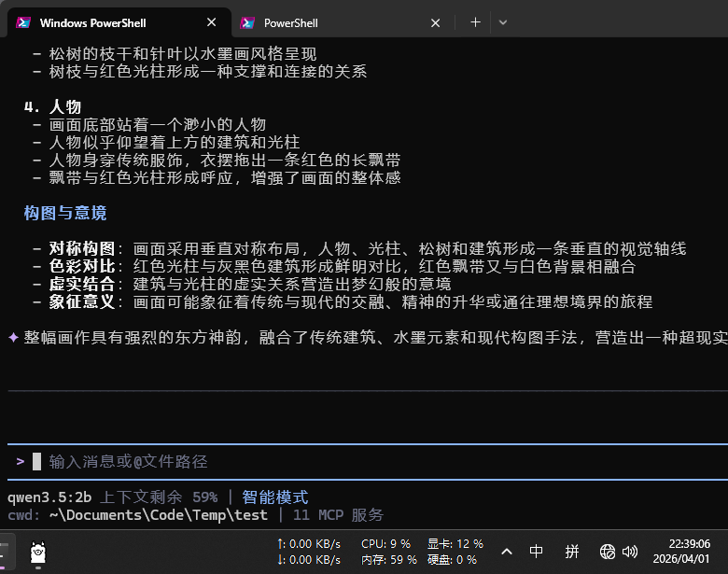Open the clock and date panel
Viewport: 728px width, 574px height.
click(x=689, y=552)
